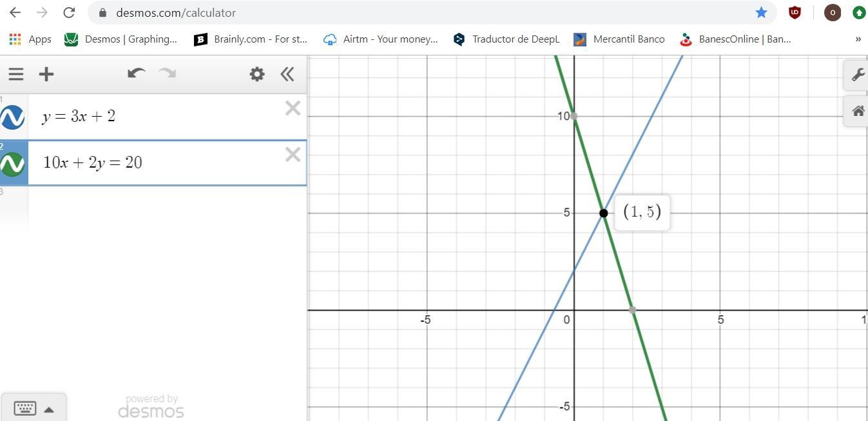868x421 pixels.
Task: Click the home Default Viewport button
Action: coord(858,111)
